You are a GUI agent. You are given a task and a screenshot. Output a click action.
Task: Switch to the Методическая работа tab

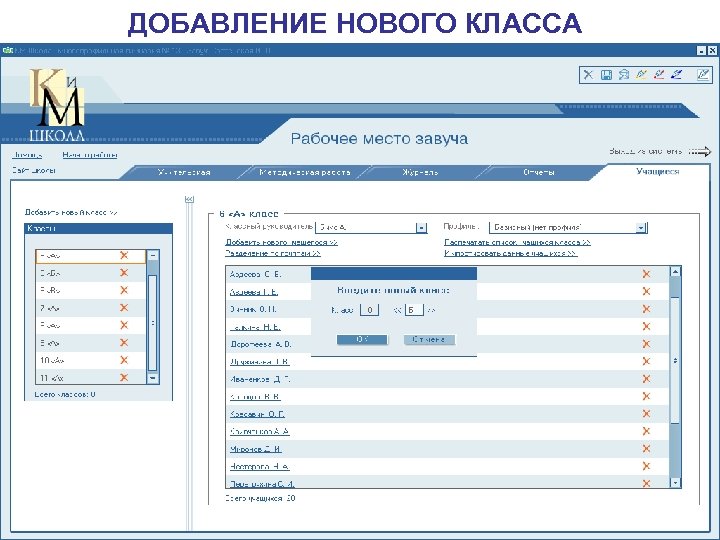(304, 173)
